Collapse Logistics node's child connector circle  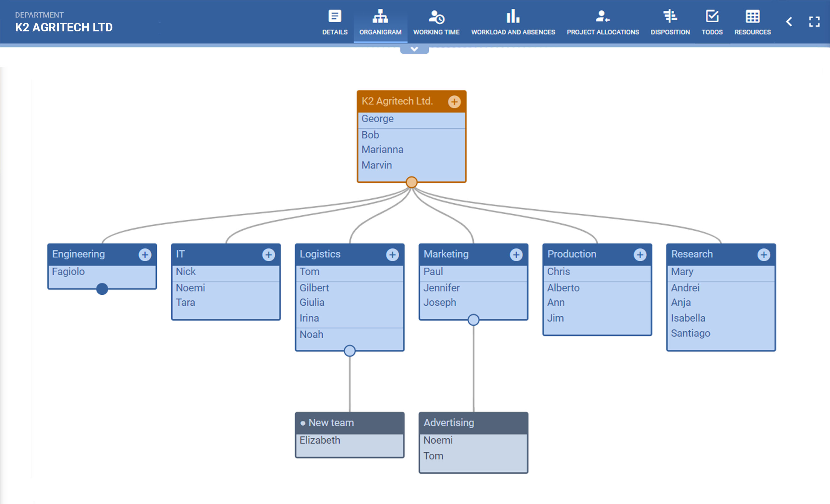(350, 351)
